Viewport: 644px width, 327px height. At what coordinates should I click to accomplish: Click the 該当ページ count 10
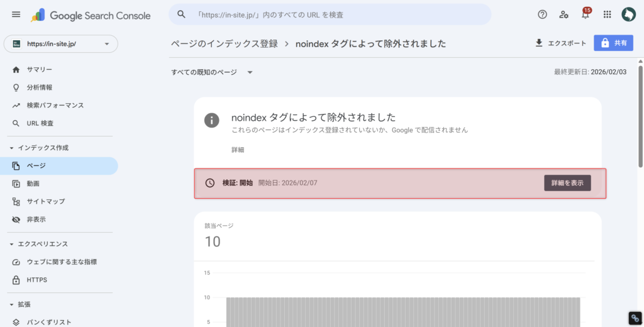click(213, 241)
